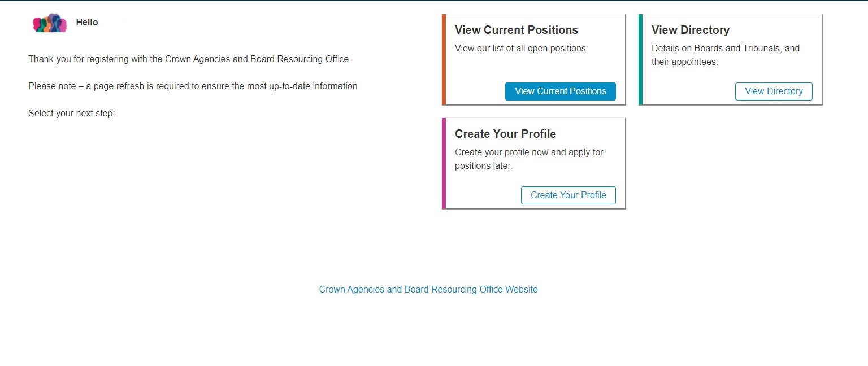Click the 'Select your next step:' text
Screen dimensions: 868x366
[x=72, y=114]
